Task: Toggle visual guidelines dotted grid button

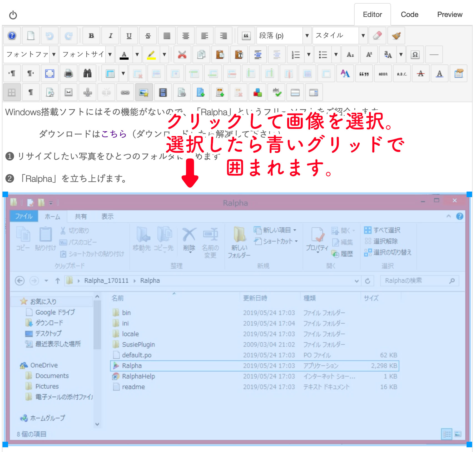Action: (12, 92)
